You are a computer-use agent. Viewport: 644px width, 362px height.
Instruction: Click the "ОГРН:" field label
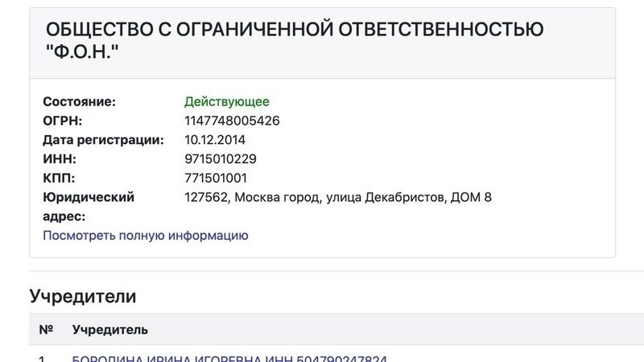pyautogui.click(x=63, y=121)
